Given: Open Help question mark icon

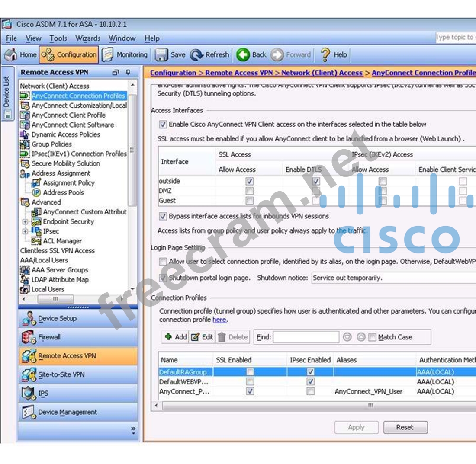Looking at the screenshot, I should click(326, 55).
